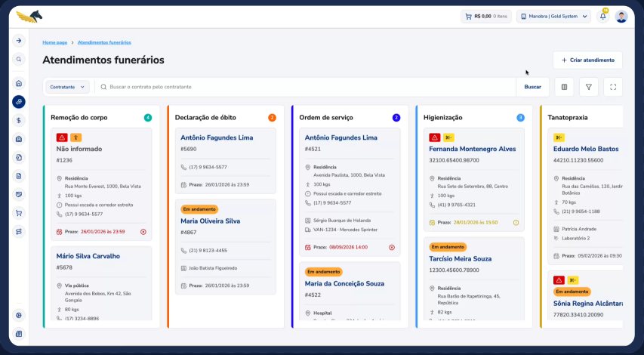The height and width of the screenshot is (355, 644).
Task: Follow the Home page breadcrumb link
Action: [x=55, y=42]
